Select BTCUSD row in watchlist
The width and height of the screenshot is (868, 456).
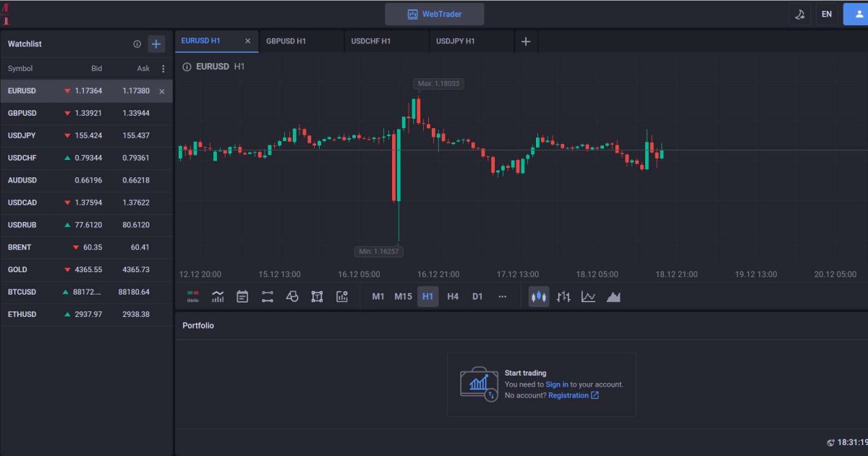87,292
